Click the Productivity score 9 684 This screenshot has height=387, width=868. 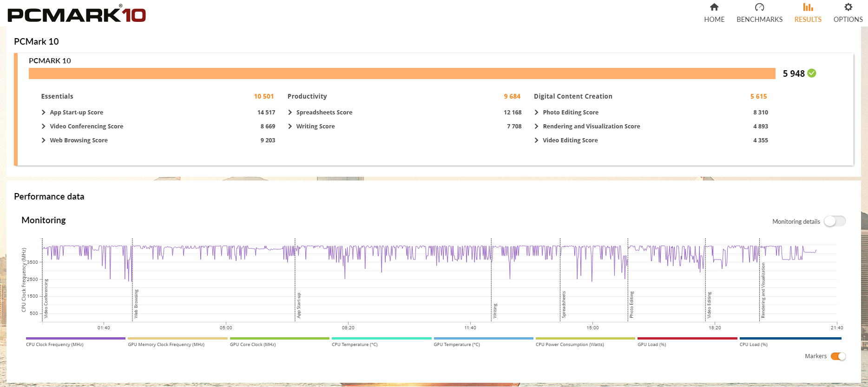512,96
